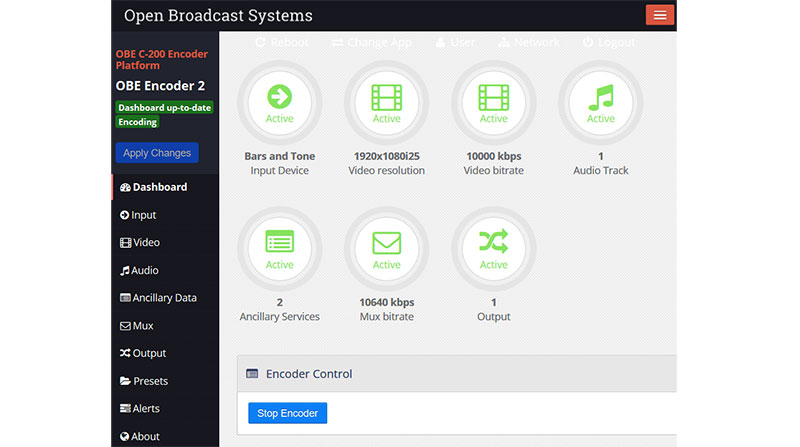The height and width of the screenshot is (447, 800).
Task: Open the hamburger menu button
Action: pos(660,15)
